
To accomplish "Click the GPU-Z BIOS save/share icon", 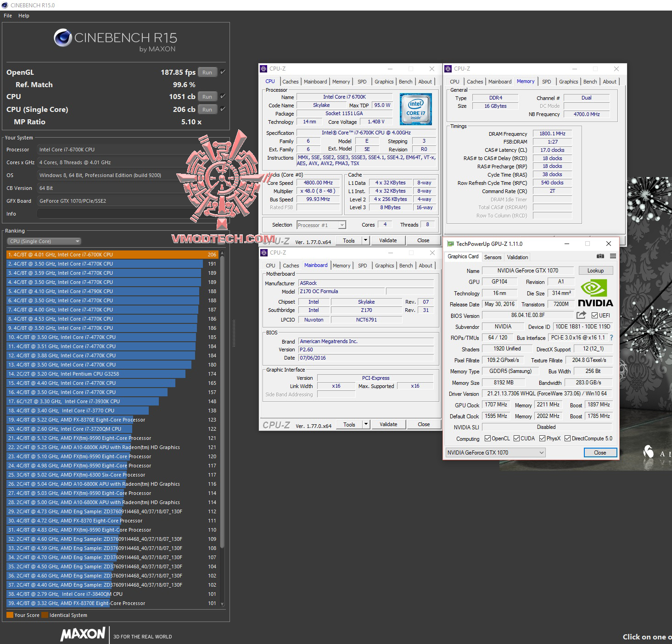I will tap(581, 315).
